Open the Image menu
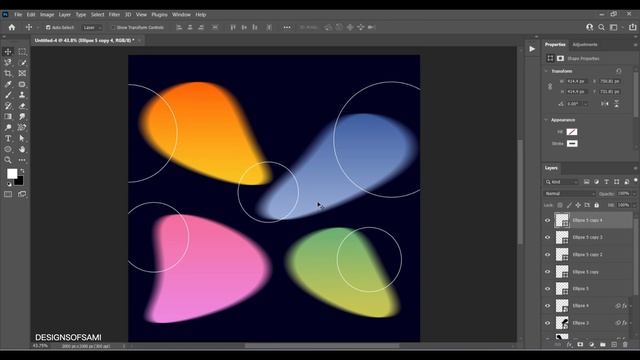Image resolution: width=640 pixels, height=360 pixels. click(x=47, y=15)
